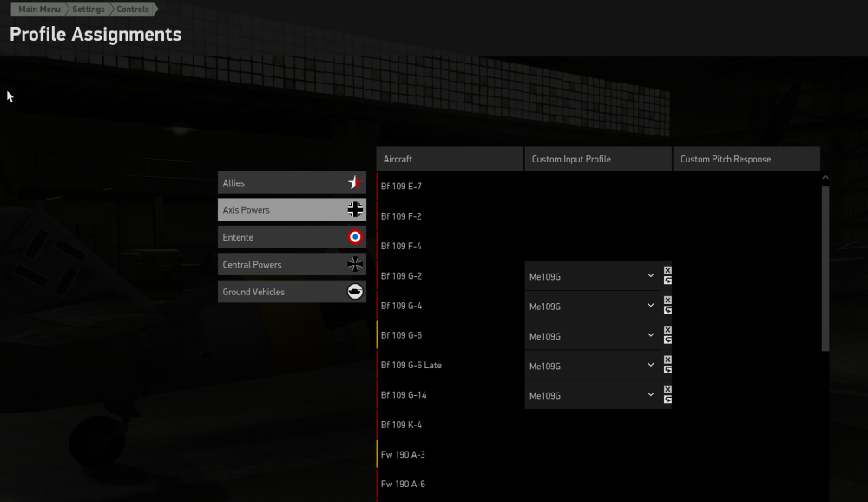Select the Allies faction
The width and height of the screenshot is (868, 502).
292,182
